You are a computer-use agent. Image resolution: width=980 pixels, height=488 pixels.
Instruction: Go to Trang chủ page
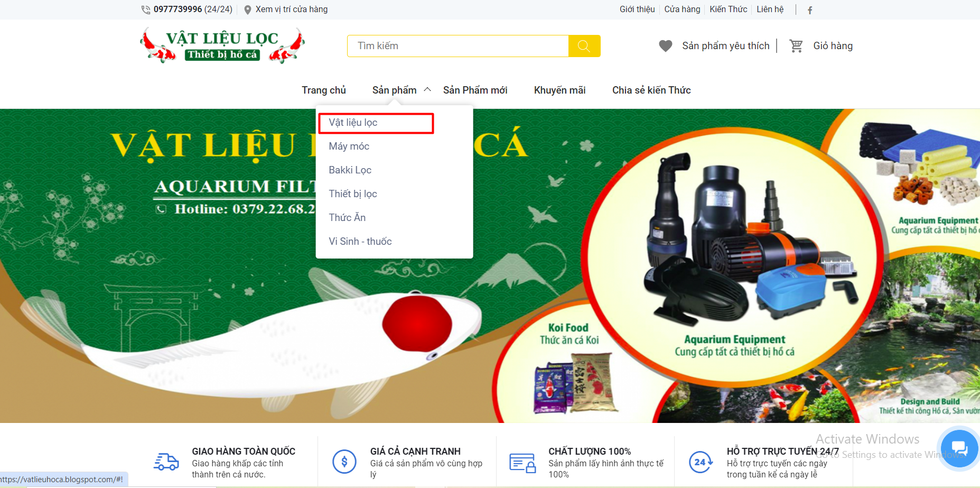pos(324,90)
